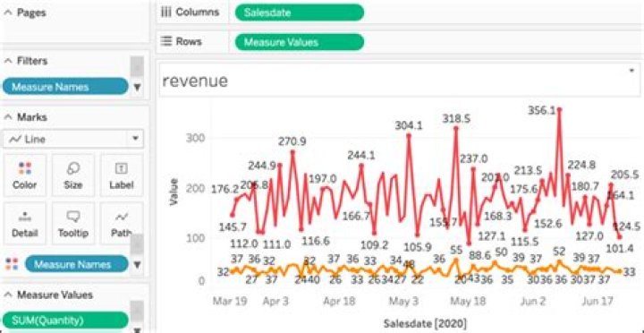Click the 101.4 data label
Screen dimensions: 644x333
click(x=619, y=248)
